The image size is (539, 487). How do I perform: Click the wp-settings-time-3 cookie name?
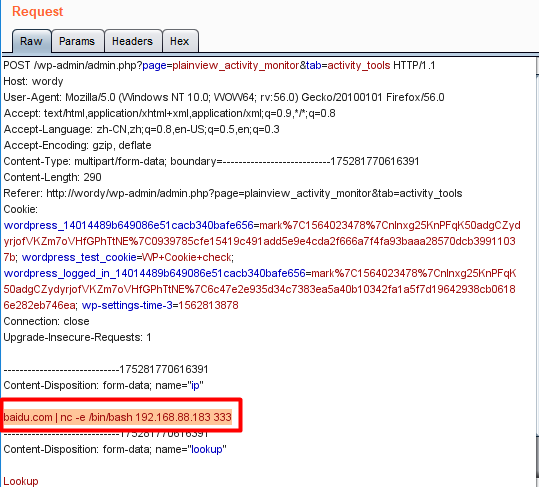(x=127, y=306)
